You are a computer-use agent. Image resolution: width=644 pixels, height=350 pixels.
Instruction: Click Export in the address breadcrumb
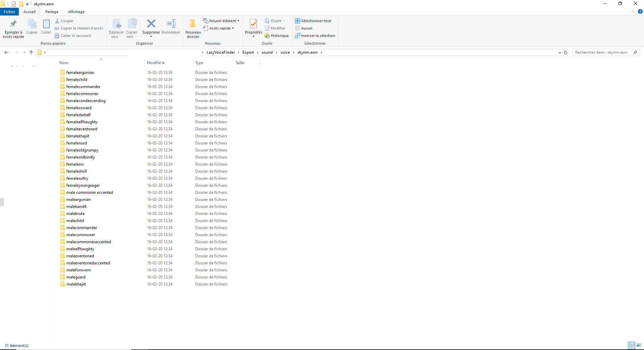coord(248,52)
